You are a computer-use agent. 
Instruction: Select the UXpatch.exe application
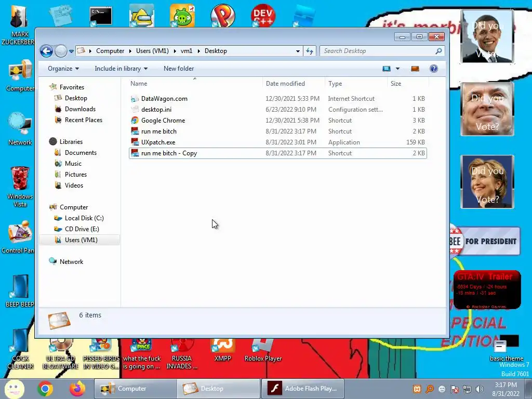[x=277, y=142]
